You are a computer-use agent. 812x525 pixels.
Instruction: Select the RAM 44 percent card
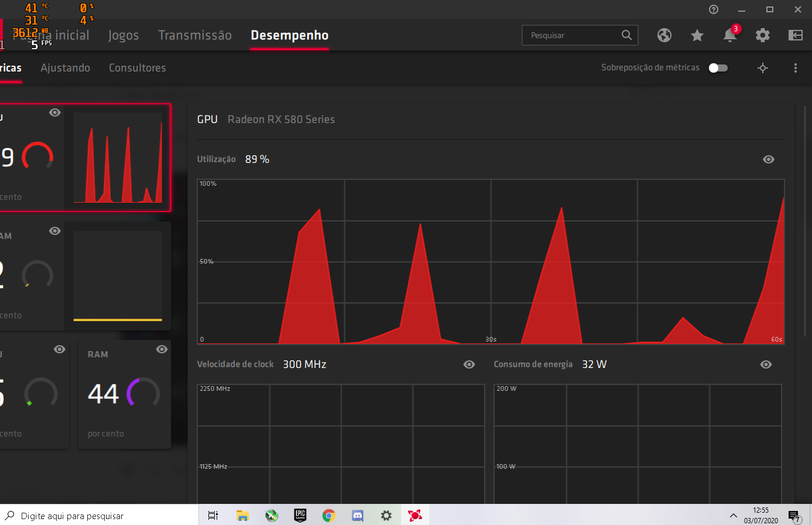[x=125, y=394]
